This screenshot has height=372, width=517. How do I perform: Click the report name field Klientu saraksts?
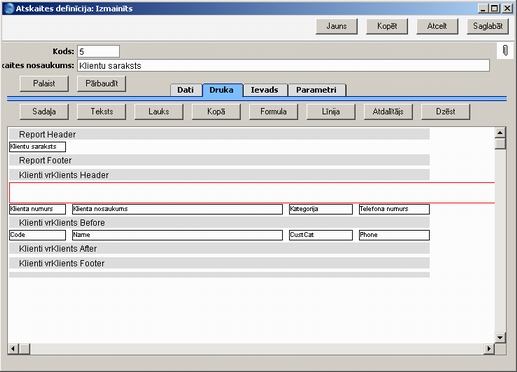pyautogui.click(x=283, y=66)
